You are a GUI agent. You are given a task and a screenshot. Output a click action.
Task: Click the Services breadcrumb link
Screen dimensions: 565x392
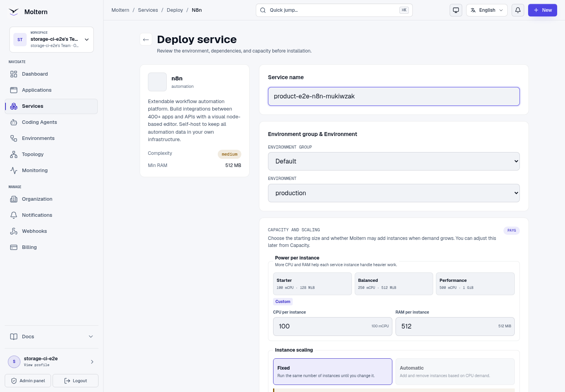pyautogui.click(x=148, y=10)
